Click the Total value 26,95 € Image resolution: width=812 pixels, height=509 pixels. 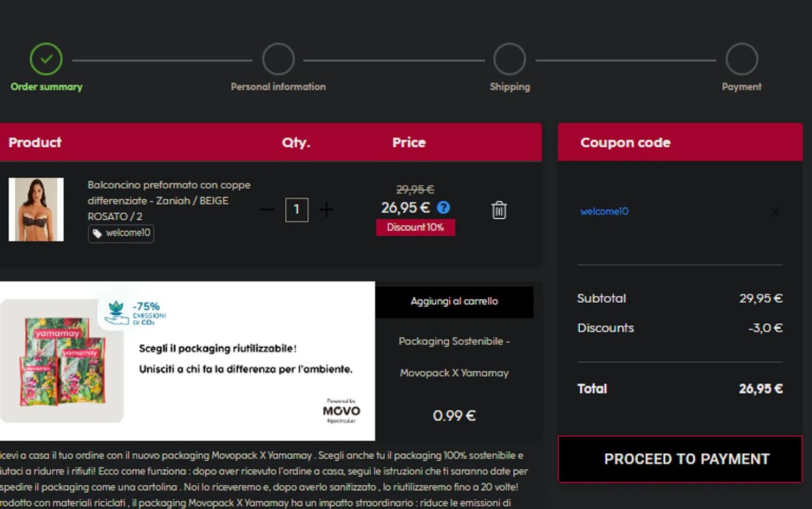(761, 389)
